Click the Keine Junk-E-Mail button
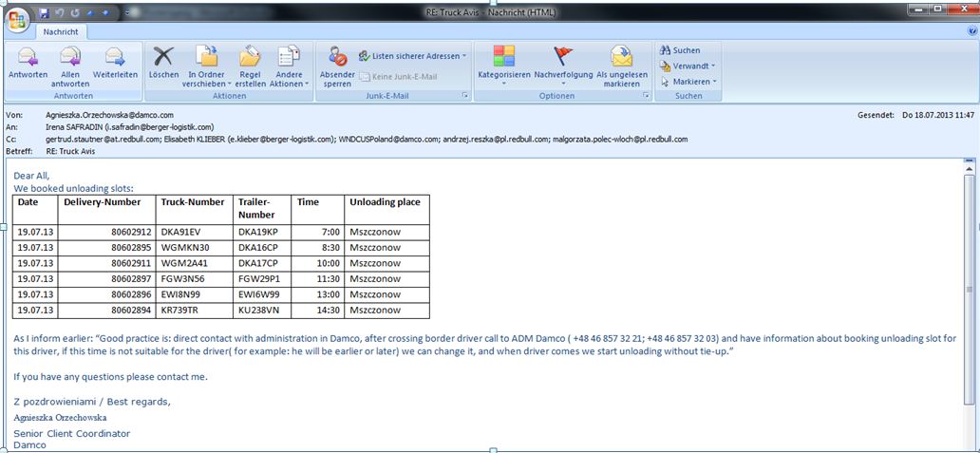The height and width of the screenshot is (453, 980). tap(398, 76)
